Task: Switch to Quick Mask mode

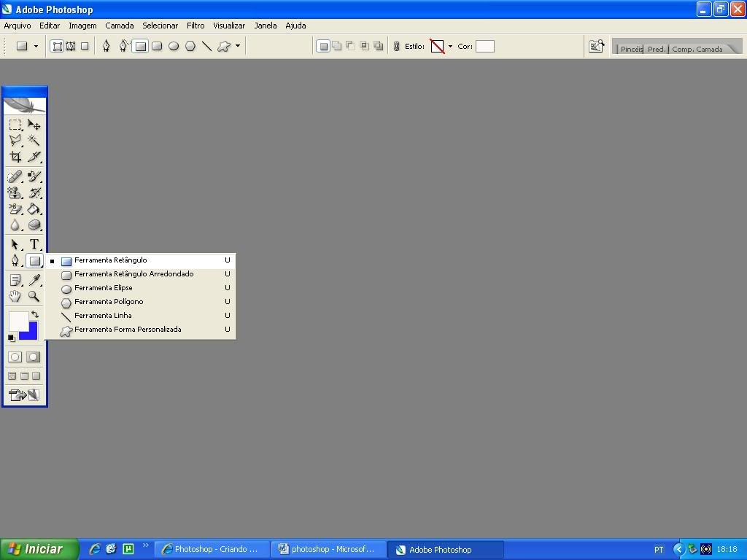Action: (x=34, y=357)
